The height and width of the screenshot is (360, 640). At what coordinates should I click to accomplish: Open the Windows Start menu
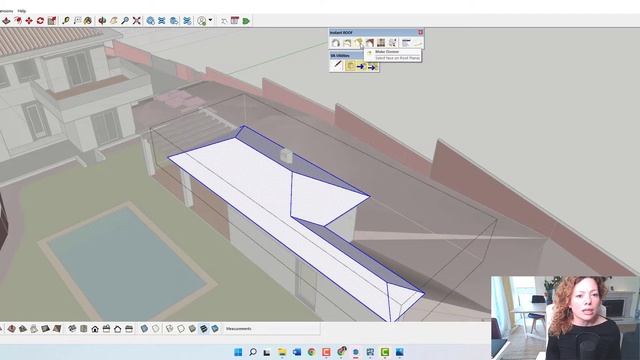click(238, 352)
